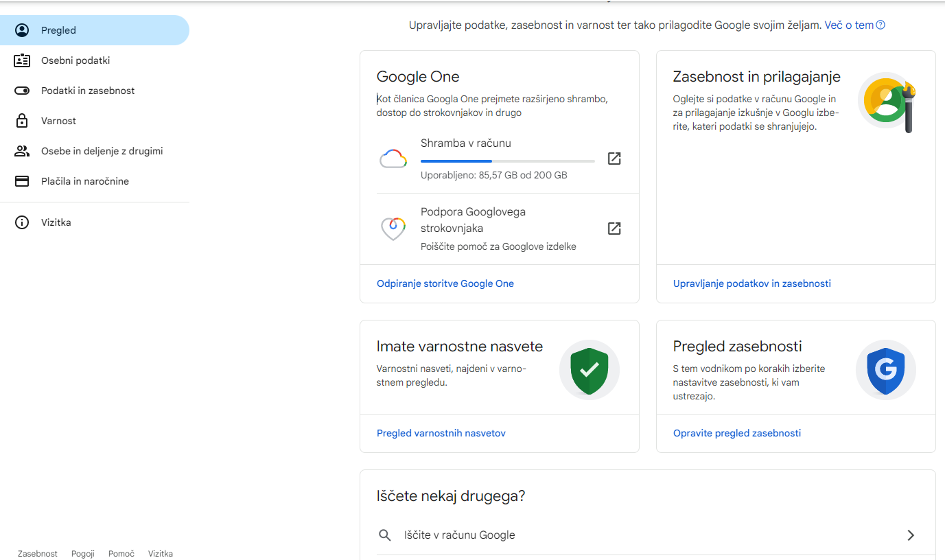Expand the Iščite v računu Google chevron
The image size is (945, 560).
point(911,535)
